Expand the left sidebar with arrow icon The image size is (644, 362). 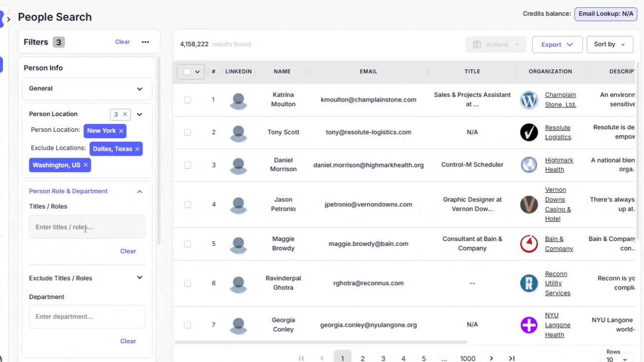tap(8, 20)
